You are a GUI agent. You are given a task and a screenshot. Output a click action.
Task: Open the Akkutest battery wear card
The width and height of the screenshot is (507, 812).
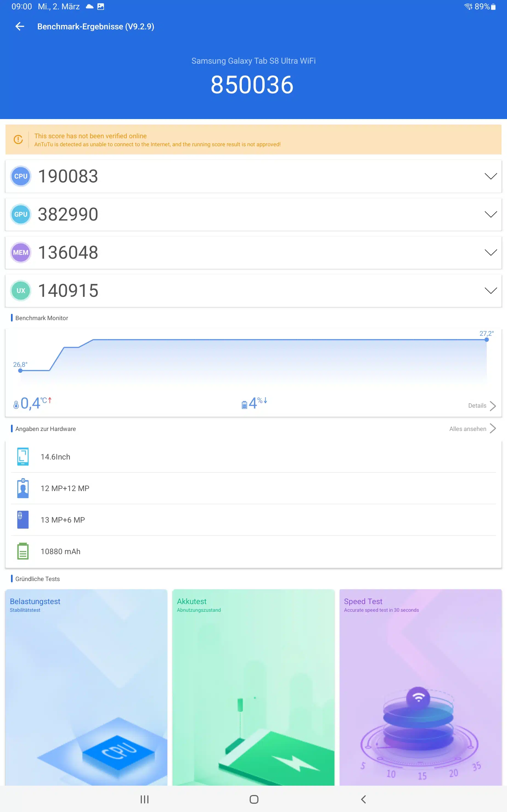click(x=253, y=687)
